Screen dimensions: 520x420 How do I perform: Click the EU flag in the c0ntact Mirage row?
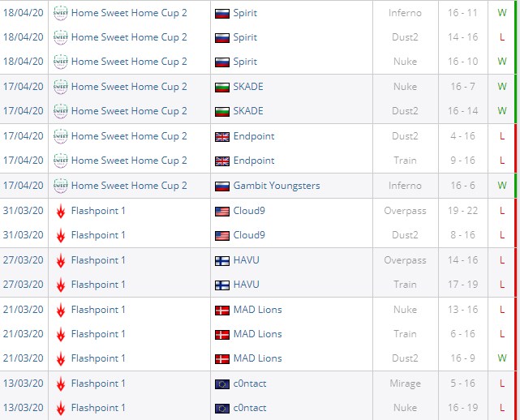221,384
